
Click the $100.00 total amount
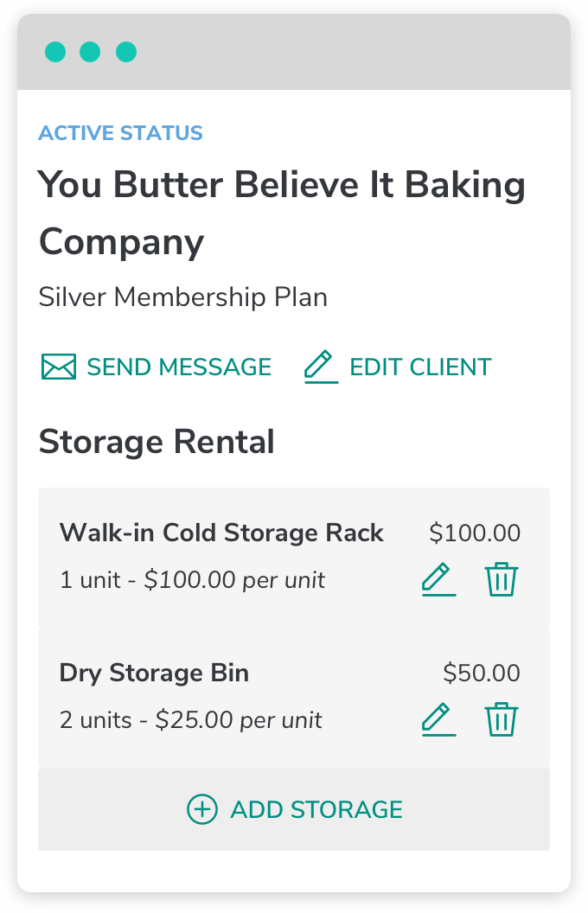click(475, 533)
